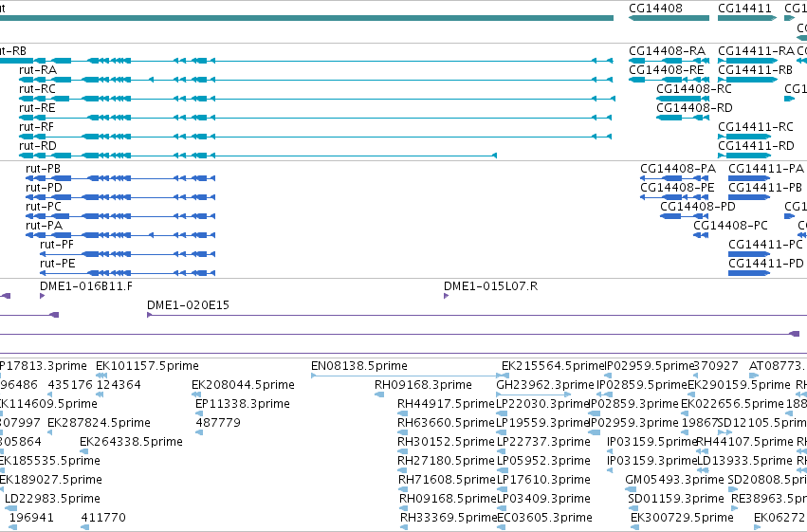The height and width of the screenshot is (532, 807).
Task: Open the EK287824.5prime EST label
Action: tap(99, 424)
